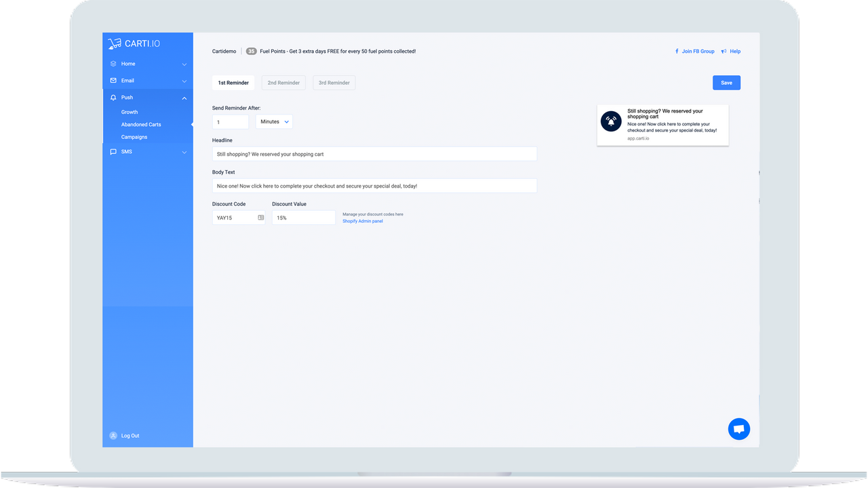Click the Log Out user icon

click(x=113, y=436)
